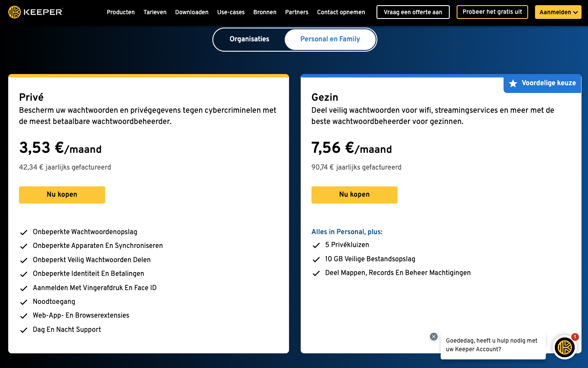Switch to the Organisaties toggle option
The image size is (588, 368).
point(249,39)
